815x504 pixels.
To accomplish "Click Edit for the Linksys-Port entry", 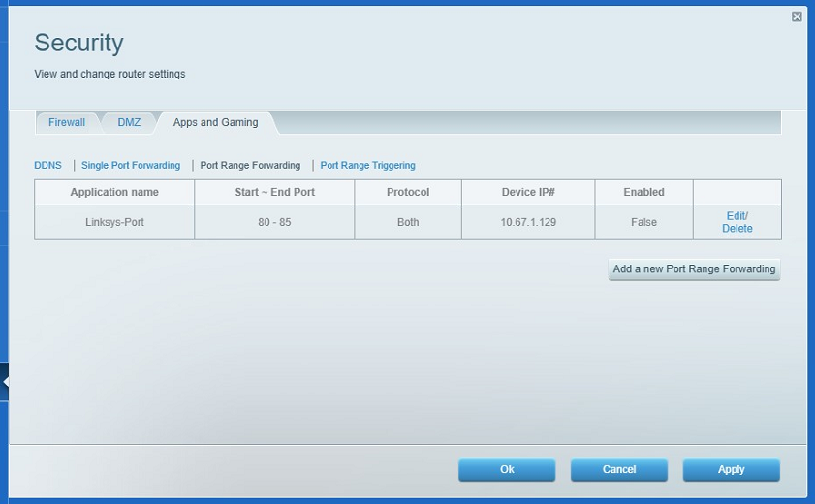I will pyautogui.click(x=737, y=215).
